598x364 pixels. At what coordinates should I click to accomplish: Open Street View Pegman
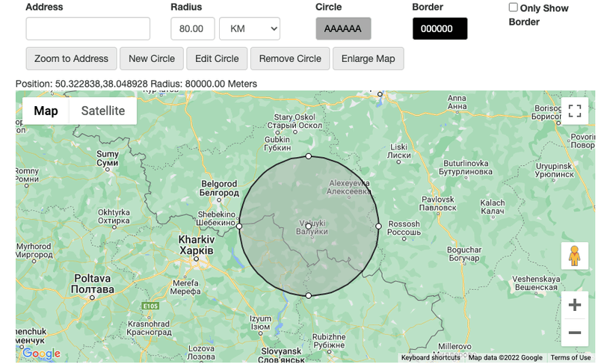pos(574,256)
